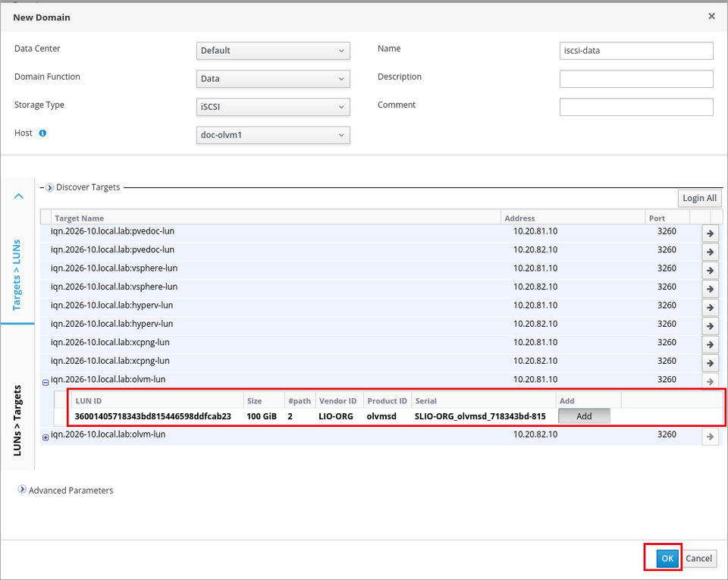Click arrow icon for olvm-lun at 10.20.82.10
The width and height of the screenshot is (728, 580).
[x=710, y=437]
